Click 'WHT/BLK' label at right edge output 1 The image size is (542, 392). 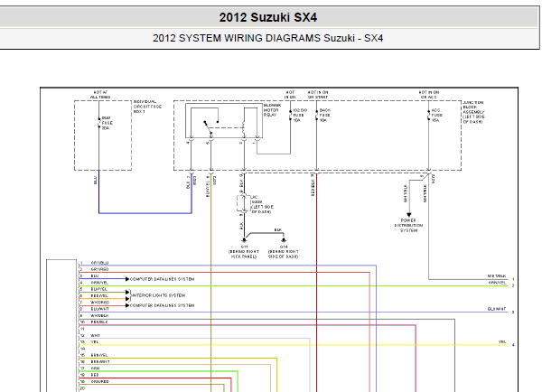[x=497, y=275]
